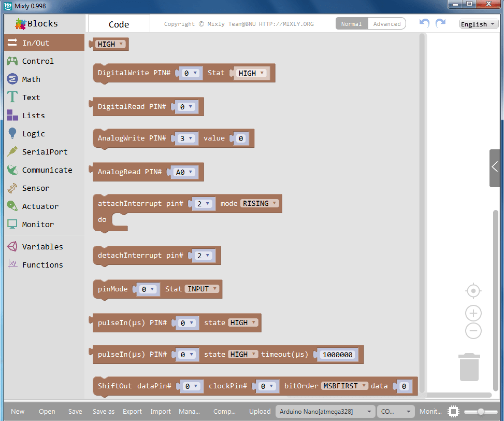This screenshot has width=504, height=421.
Task: Open the COM port dropdown
Action: pyautogui.click(x=395, y=411)
